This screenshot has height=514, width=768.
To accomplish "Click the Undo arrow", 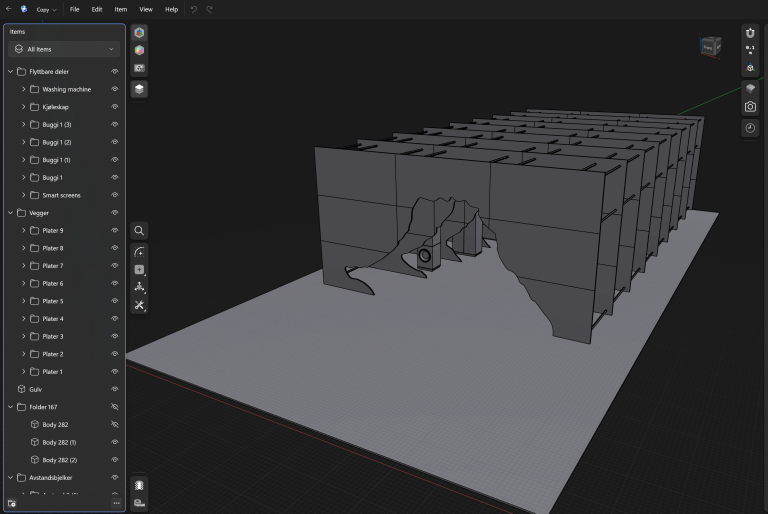I will (194, 9).
